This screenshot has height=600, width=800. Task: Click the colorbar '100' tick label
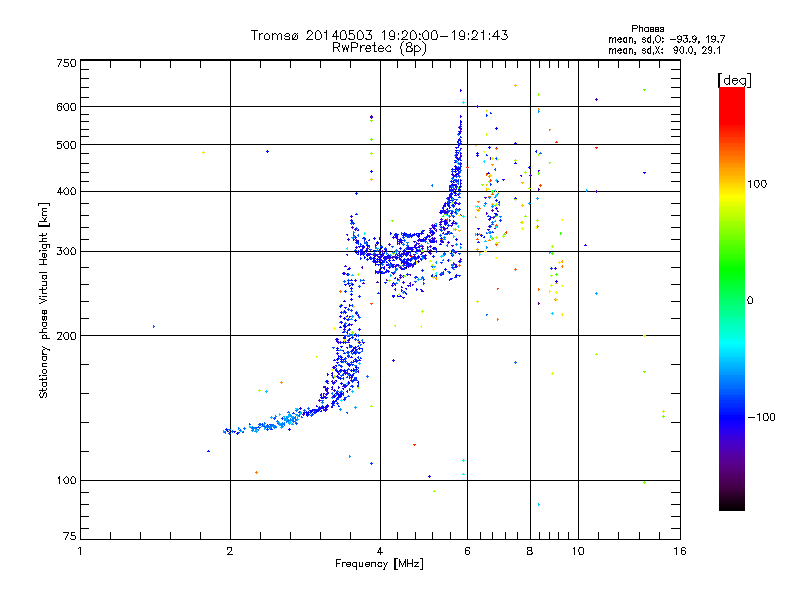(x=757, y=184)
